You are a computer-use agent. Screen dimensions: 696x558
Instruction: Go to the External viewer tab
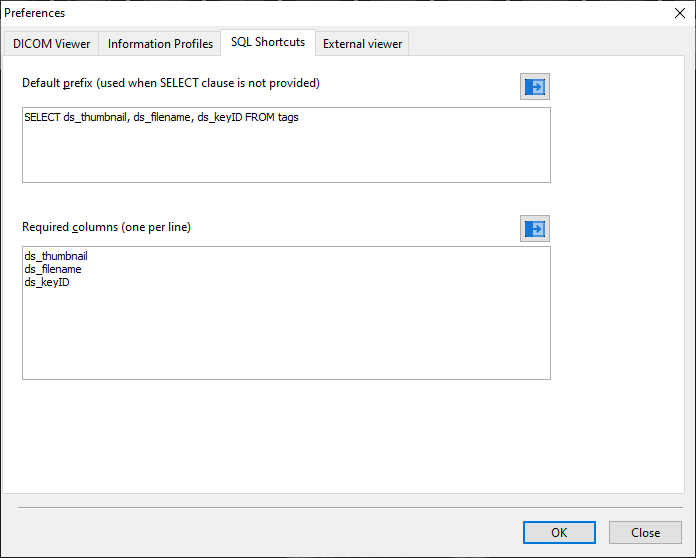coord(362,44)
